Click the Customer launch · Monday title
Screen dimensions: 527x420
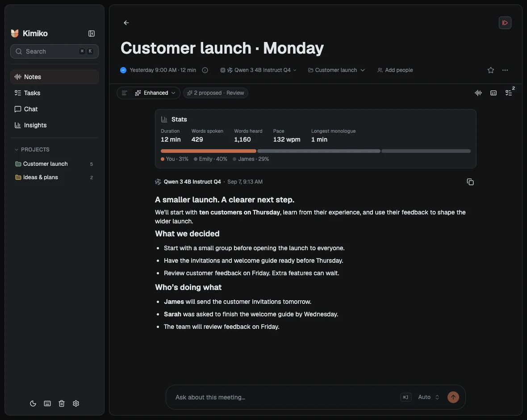(x=222, y=48)
